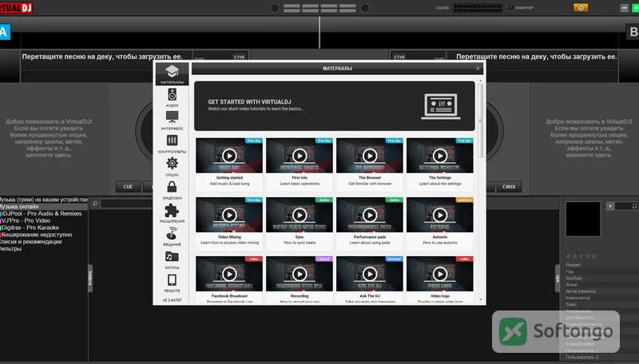The width and height of the screenshot is (639, 364).
Task: Click deck B welcome advanced options text
Action: click(589, 138)
